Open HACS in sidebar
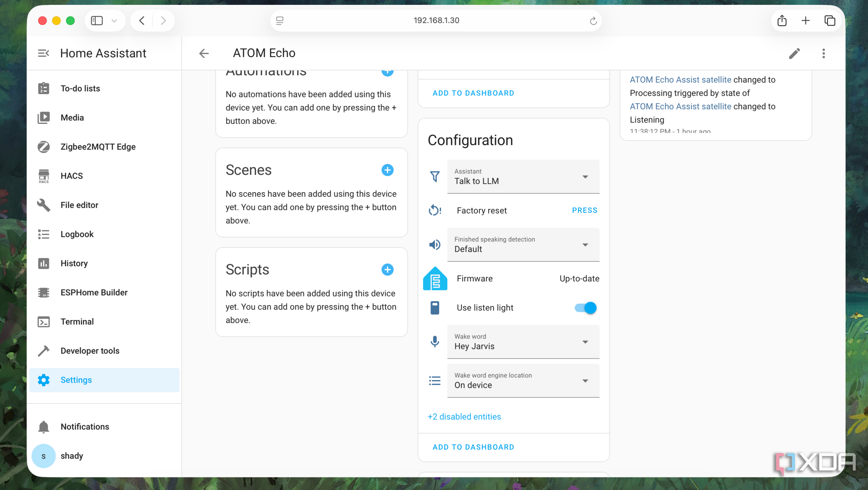The image size is (868, 490). pos(104,176)
